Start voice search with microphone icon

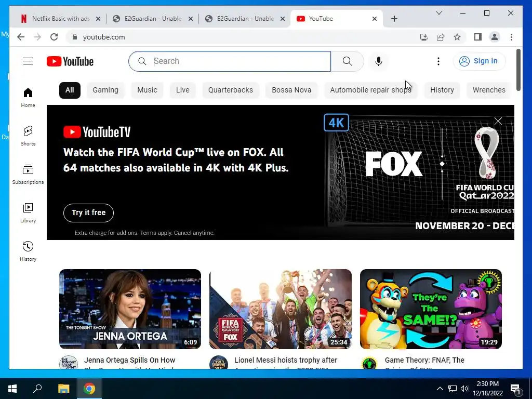(379, 61)
